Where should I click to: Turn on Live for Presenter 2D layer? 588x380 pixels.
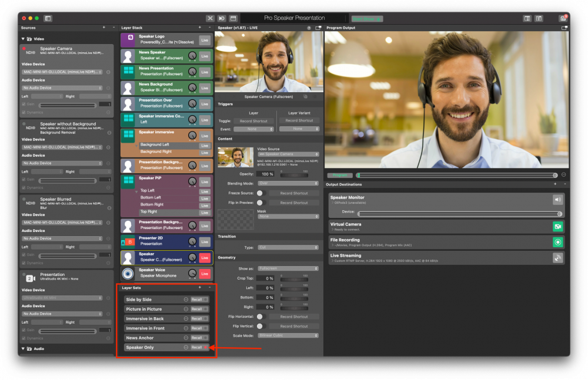[205, 242]
